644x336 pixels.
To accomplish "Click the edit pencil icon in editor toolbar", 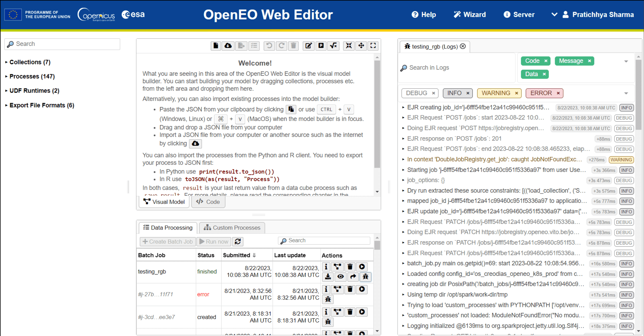I will point(309,46).
